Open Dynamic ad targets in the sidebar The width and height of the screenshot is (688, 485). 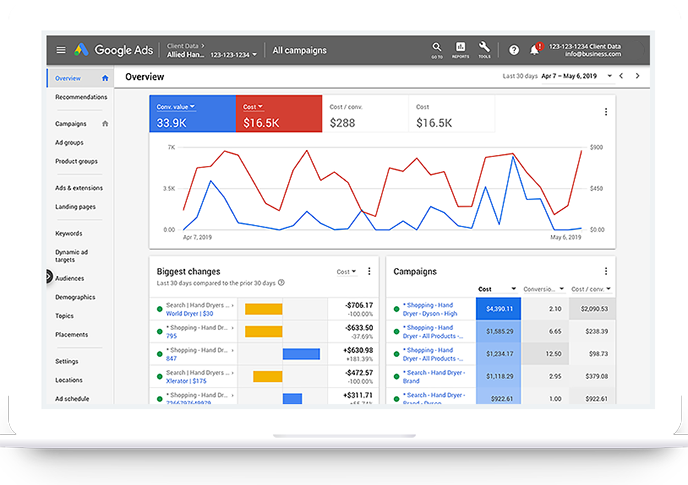[72, 256]
